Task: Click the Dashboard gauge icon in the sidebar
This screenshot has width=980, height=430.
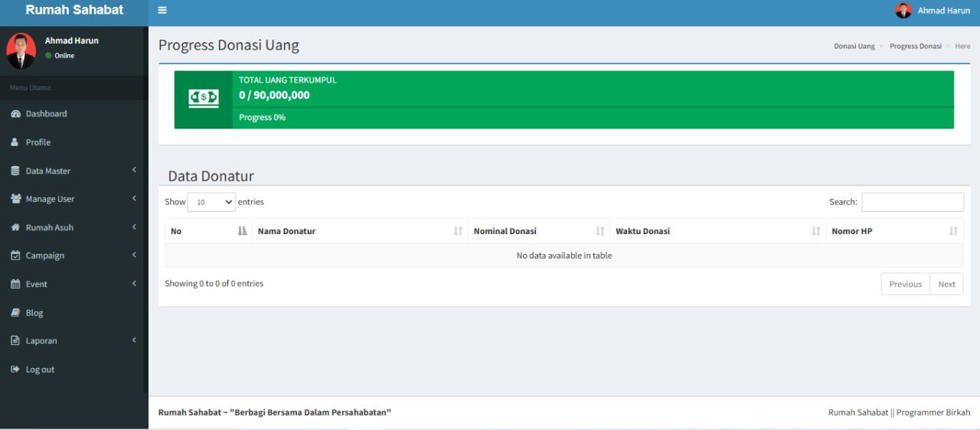Action: (x=15, y=114)
